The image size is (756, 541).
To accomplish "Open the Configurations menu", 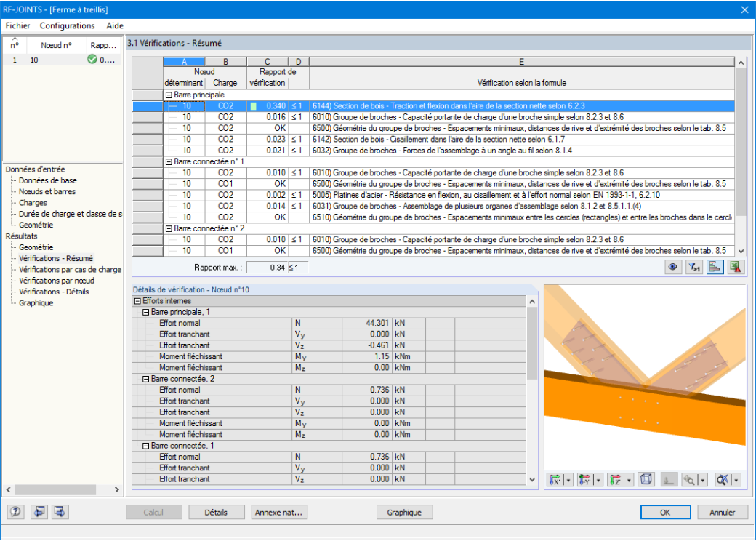I will tap(67, 25).
